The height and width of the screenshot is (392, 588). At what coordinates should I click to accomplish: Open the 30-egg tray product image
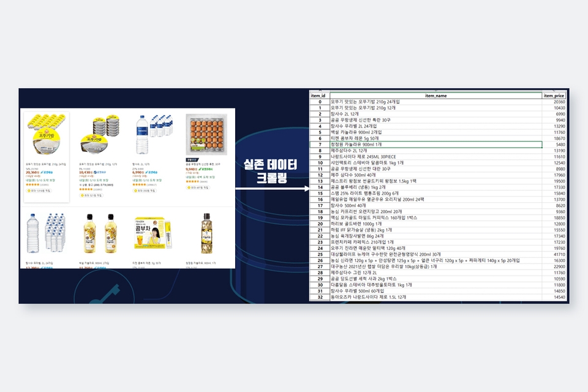(206, 135)
